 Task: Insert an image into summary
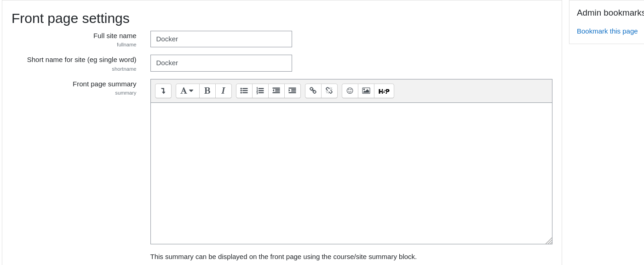366,91
